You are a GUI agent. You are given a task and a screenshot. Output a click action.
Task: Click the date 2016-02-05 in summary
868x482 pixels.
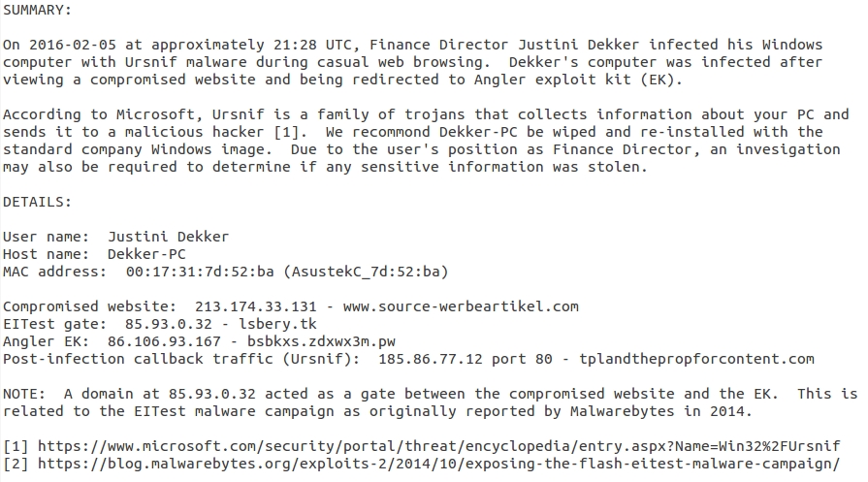tap(72, 45)
